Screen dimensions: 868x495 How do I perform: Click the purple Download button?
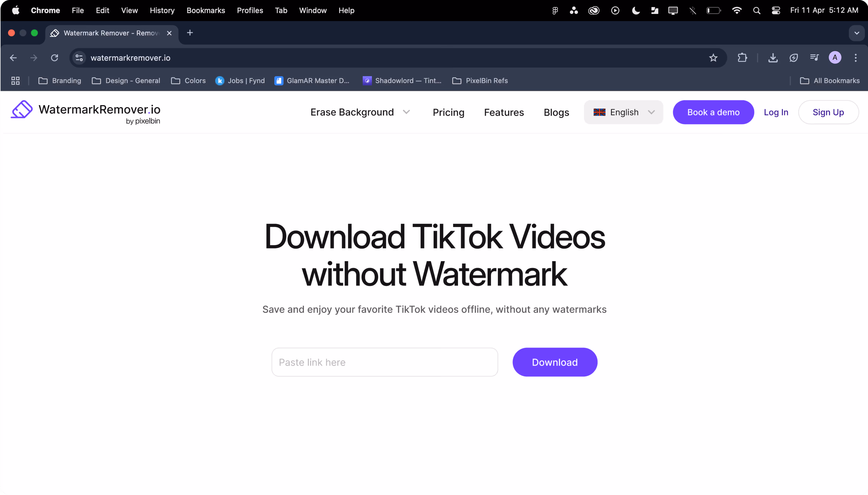pos(555,362)
